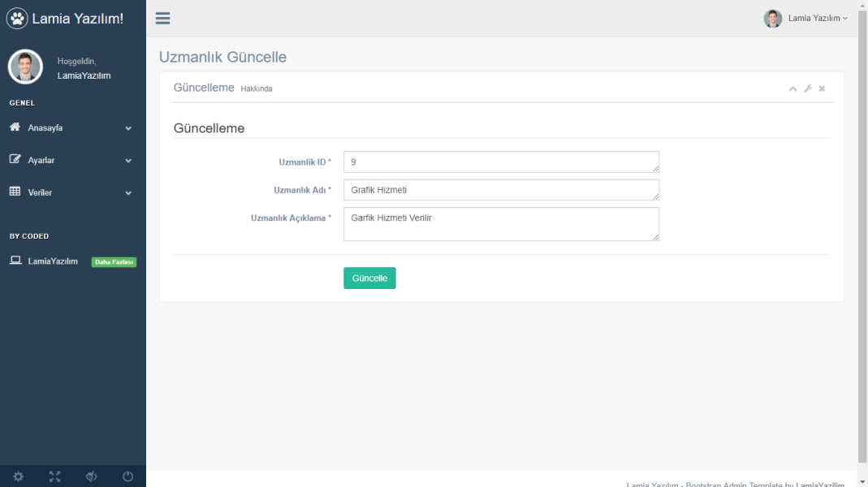Click the Daha Fazlası green badge
The image size is (868, 487).
point(114,262)
